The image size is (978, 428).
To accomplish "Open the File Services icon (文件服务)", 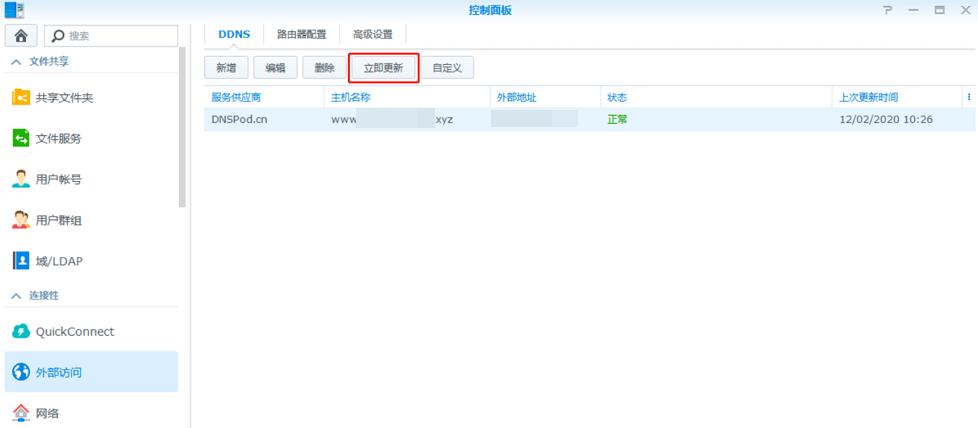I will [x=21, y=139].
